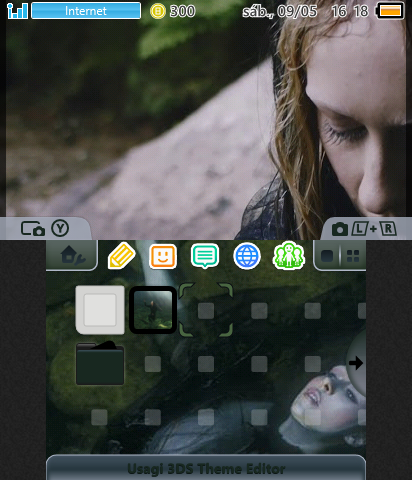Image resolution: width=412 pixels, height=480 pixels.
Task: Open the dark folder icon
Action: coord(100,363)
